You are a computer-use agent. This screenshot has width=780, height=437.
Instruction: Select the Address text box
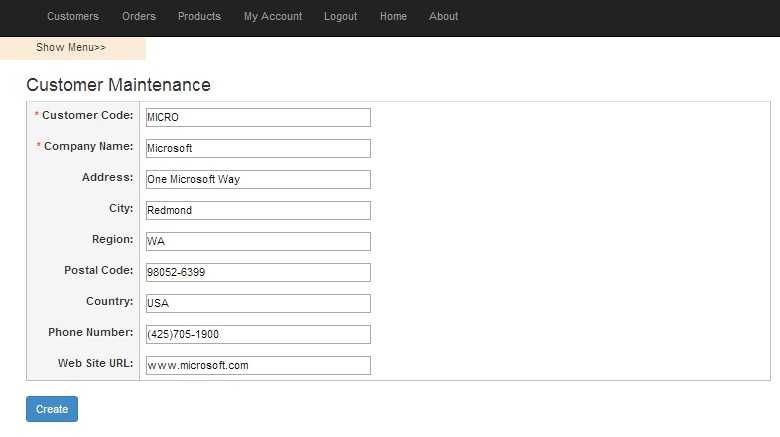tap(258, 179)
